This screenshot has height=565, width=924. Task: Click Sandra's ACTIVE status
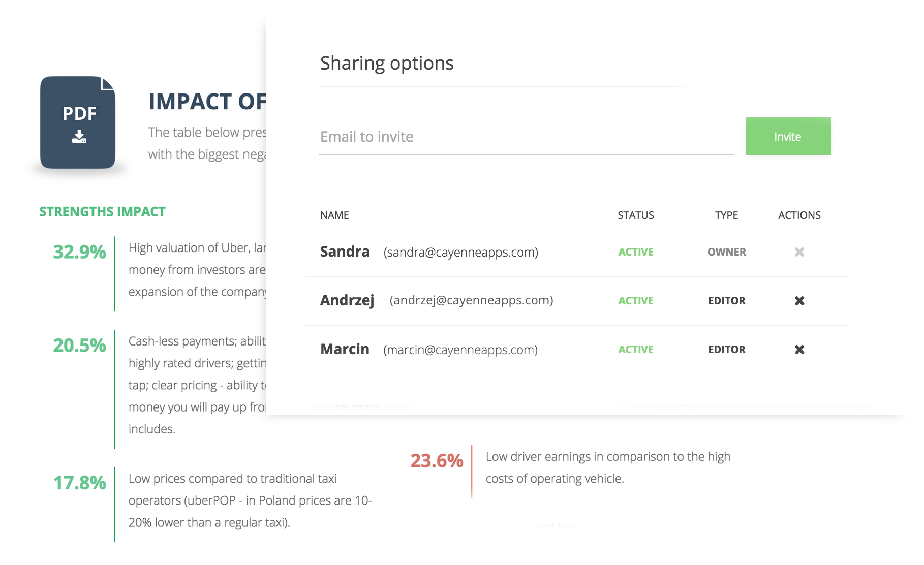[x=635, y=252]
